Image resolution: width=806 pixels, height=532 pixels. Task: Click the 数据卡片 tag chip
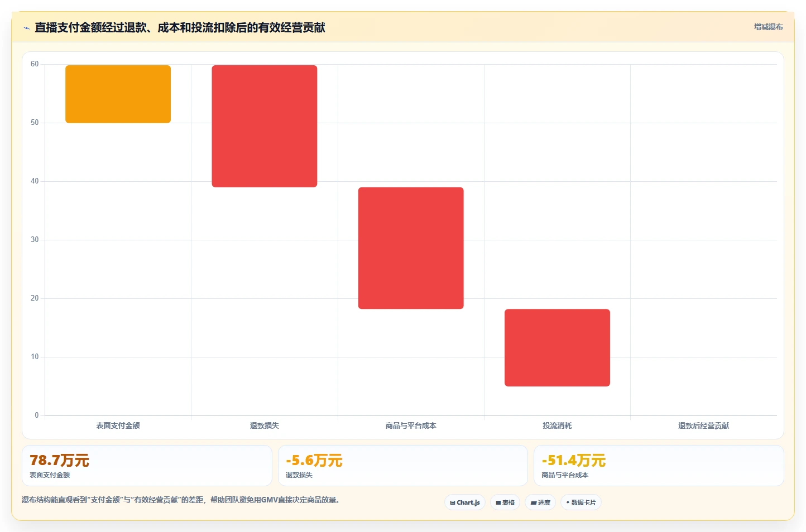point(581,502)
